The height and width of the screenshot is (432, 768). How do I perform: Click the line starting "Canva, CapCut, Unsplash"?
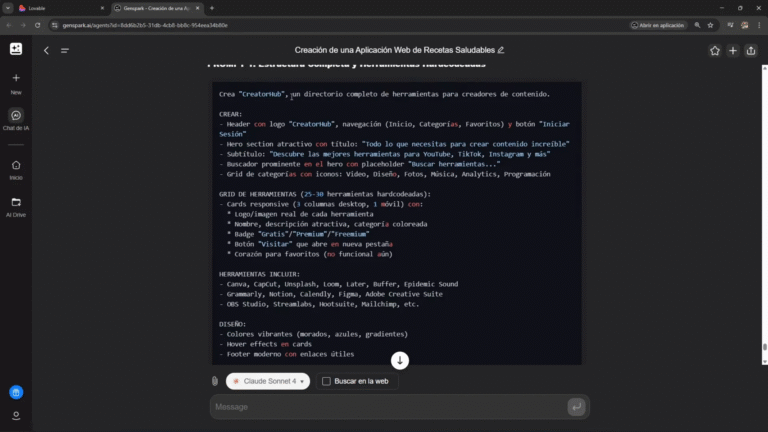pos(338,284)
